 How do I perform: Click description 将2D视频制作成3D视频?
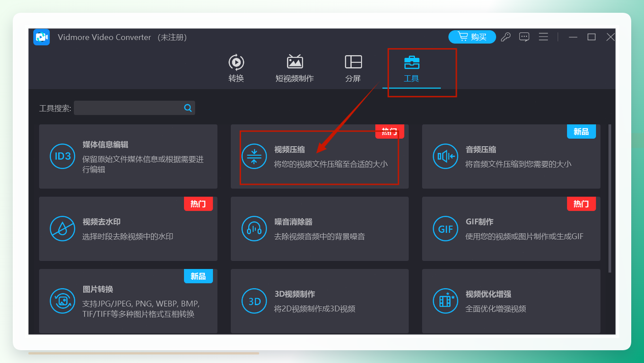[x=314, y=309]
